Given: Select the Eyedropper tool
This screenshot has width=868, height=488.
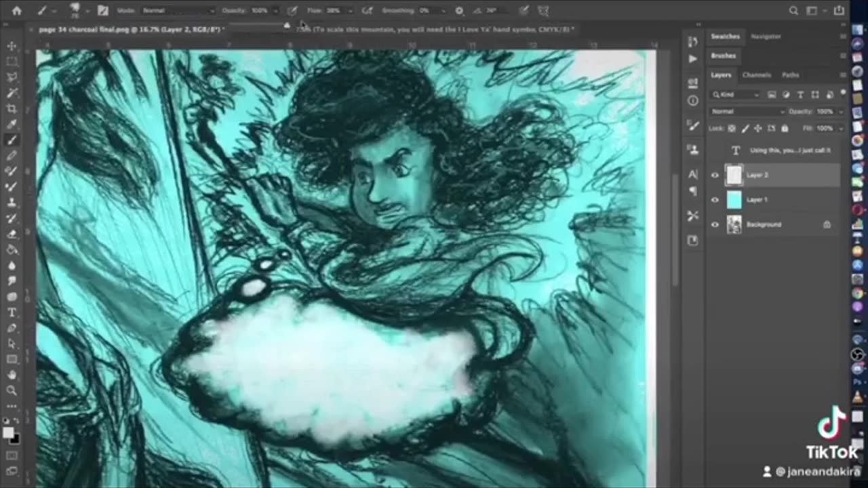Looking at the screenshot, I should pyautogui.click(x=12, y=124).
